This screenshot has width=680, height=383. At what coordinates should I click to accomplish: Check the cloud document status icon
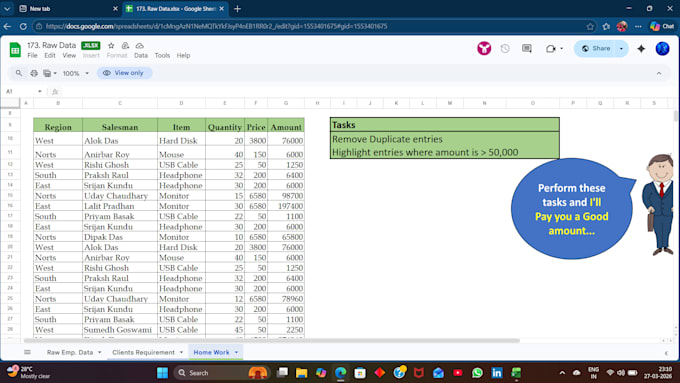pos(140,46)
